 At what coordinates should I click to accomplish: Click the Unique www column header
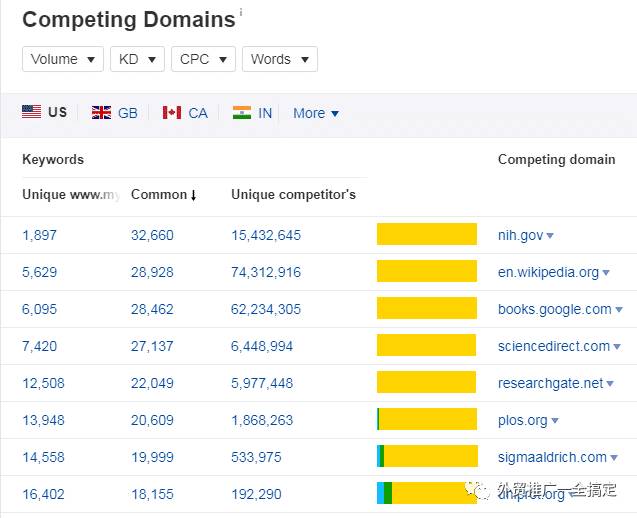pyautogui.click(x=71, y=195)
